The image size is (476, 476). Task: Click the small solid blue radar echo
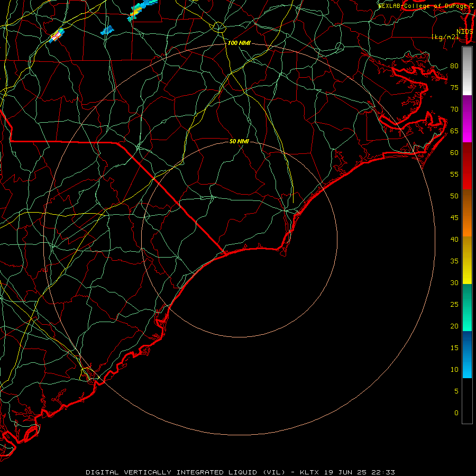107,30
